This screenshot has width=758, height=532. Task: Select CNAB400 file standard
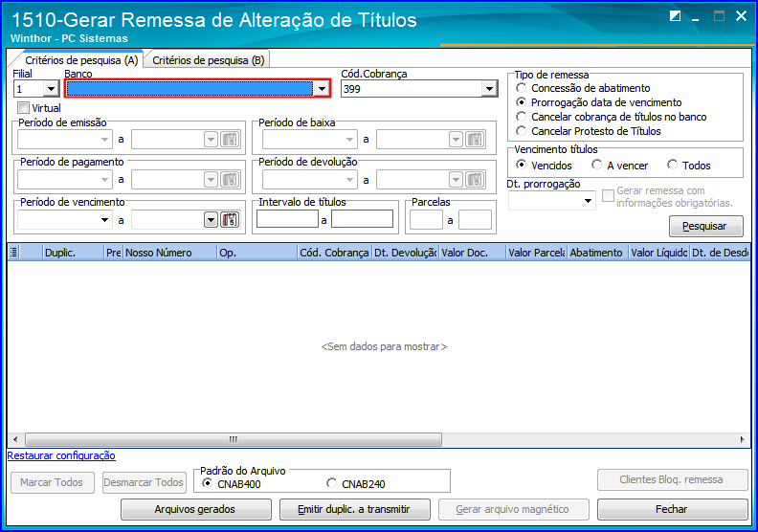point(208,483)
